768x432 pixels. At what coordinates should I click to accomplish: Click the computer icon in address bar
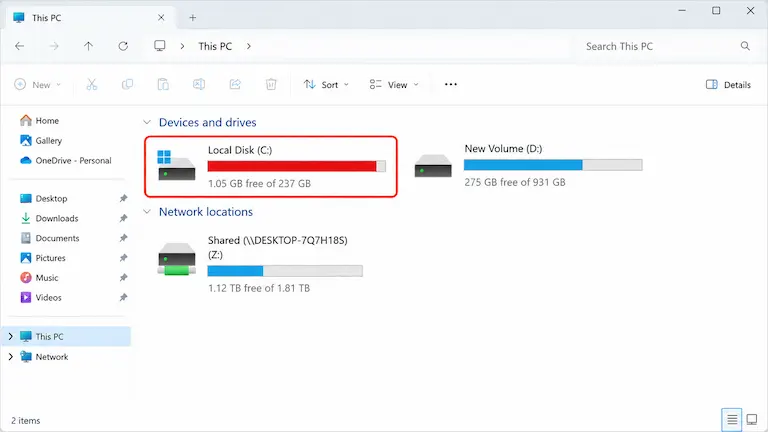pyautogui.click(x=160, y=46)
